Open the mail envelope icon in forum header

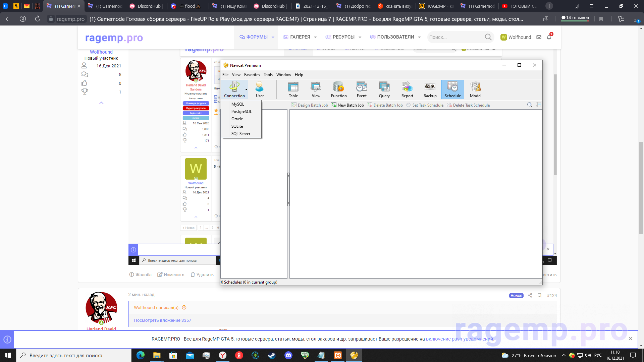[x=539, y=37]
